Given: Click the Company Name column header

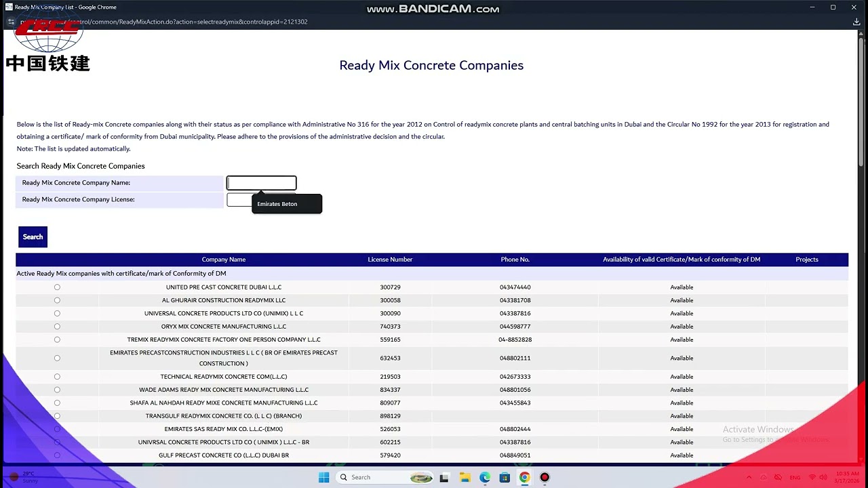Looking at the screenshot, I should pos(224,260).
